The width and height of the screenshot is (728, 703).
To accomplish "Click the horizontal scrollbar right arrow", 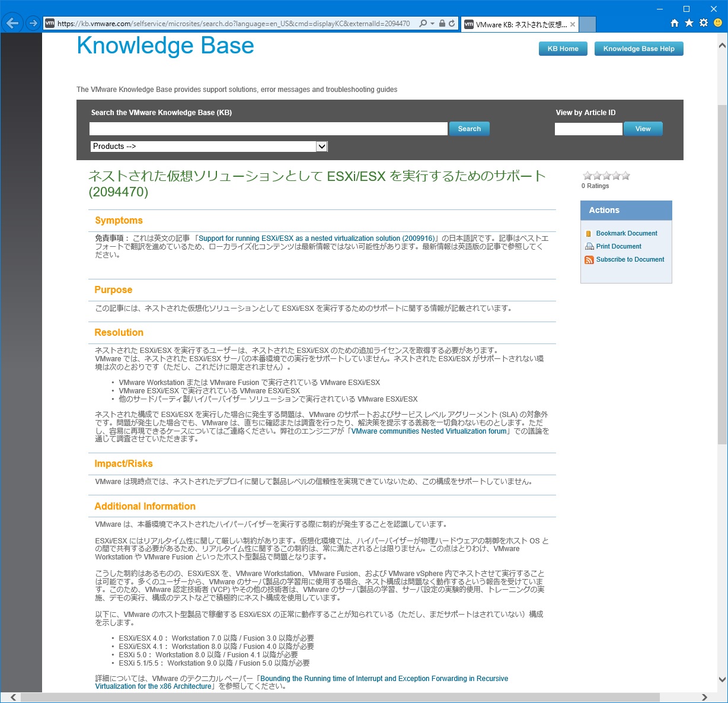I will 704,697.
